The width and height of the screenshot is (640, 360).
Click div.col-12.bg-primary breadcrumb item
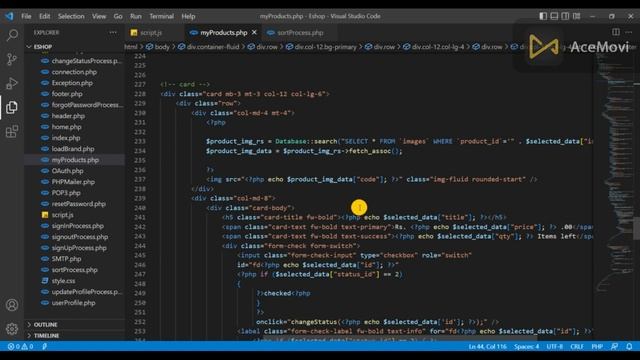tap(321, 47)
